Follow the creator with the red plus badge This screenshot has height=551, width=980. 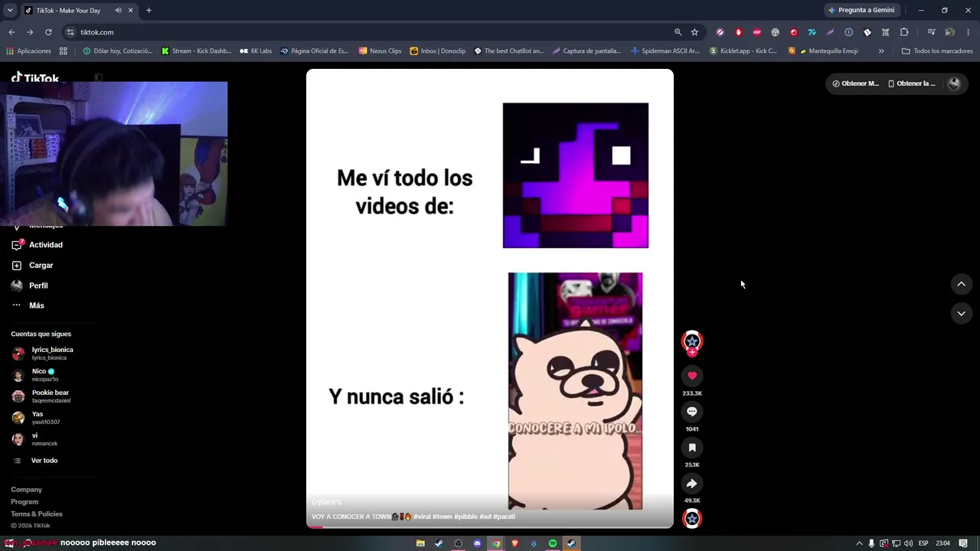[x=692, y=352]
